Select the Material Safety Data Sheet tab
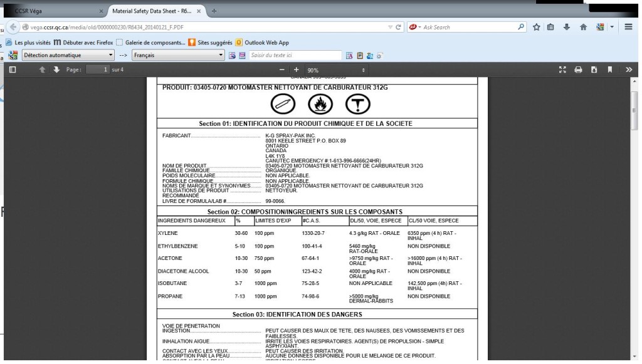 coord(156,11)
